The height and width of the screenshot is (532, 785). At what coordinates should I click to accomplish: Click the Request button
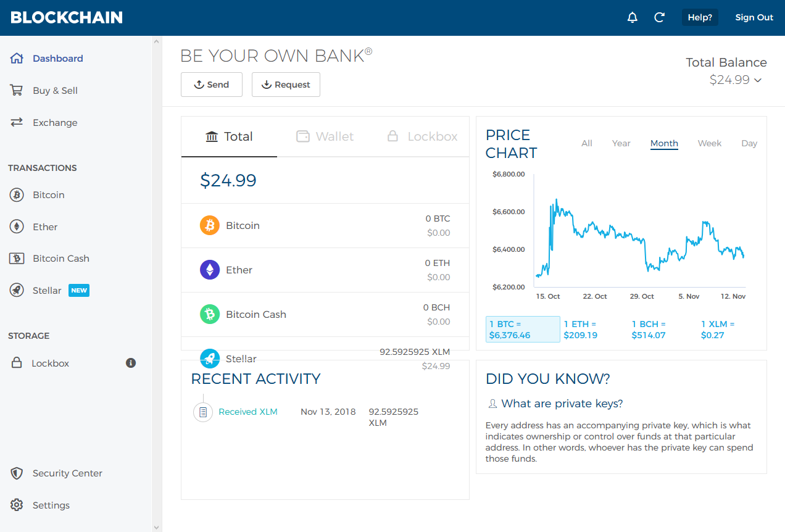point(286,85)
